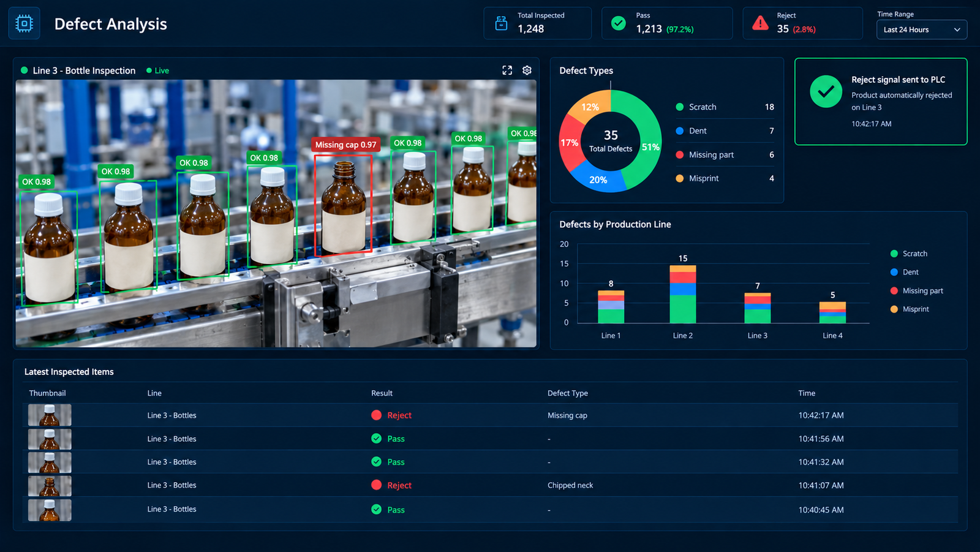Open the camera feed settings gear
The height and width of the screenshot is (552, 980).
point(527,70)
